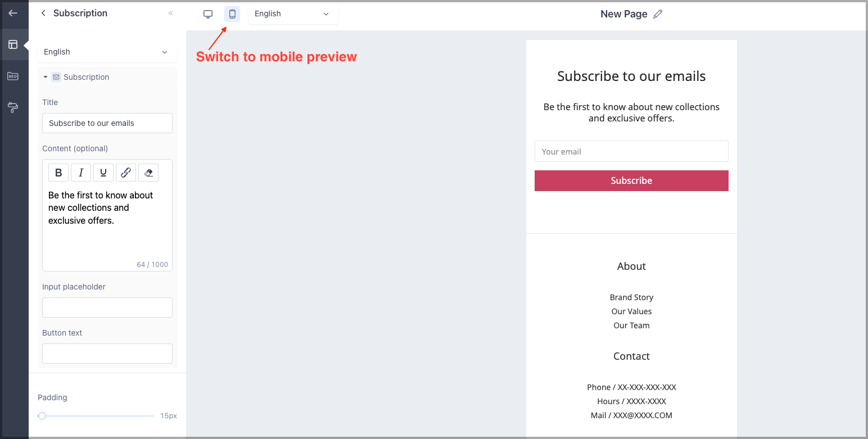Open the top bar English language dropdown
Screen dimensions: 868x439
pos(293,14)
